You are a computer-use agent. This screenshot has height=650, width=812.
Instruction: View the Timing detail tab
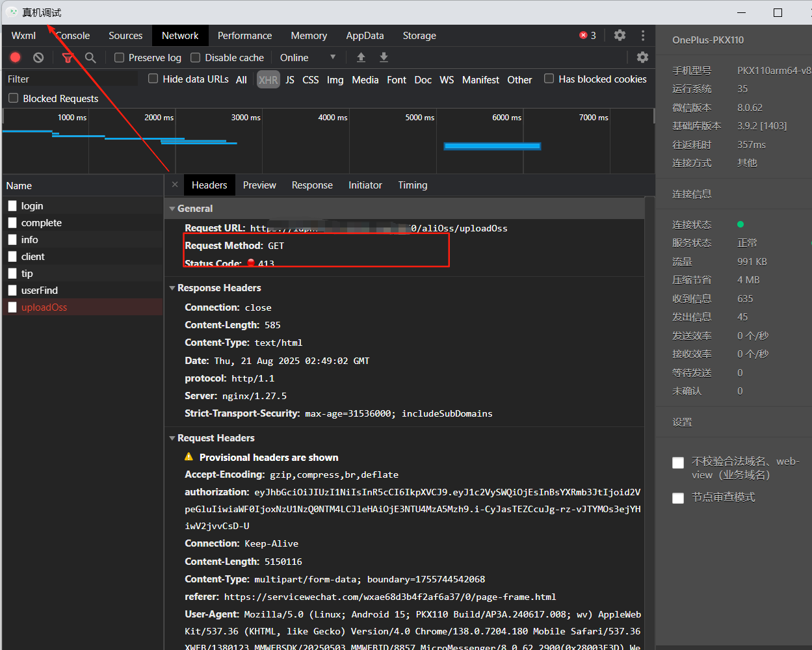[x=413, y=185]
